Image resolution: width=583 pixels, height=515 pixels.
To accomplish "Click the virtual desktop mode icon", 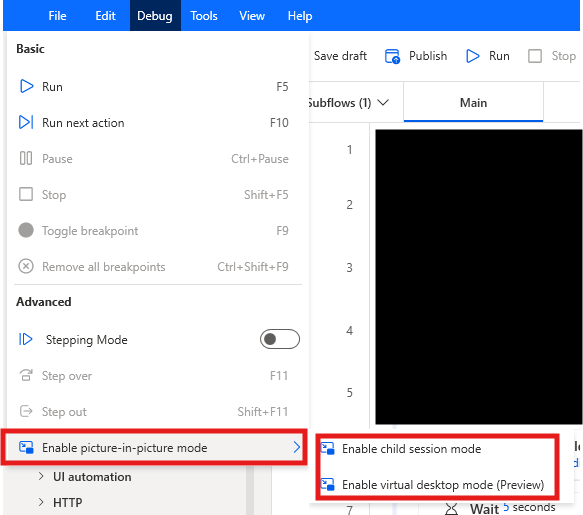I will click(328, 485).
